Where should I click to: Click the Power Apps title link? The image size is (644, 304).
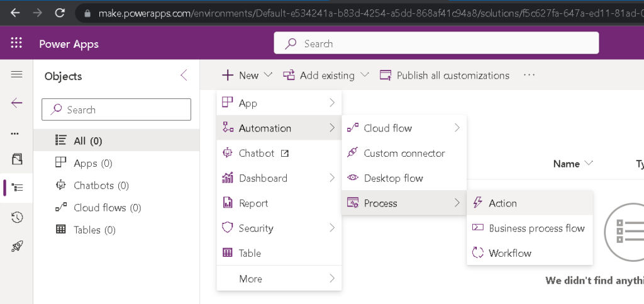click(69, 44)
